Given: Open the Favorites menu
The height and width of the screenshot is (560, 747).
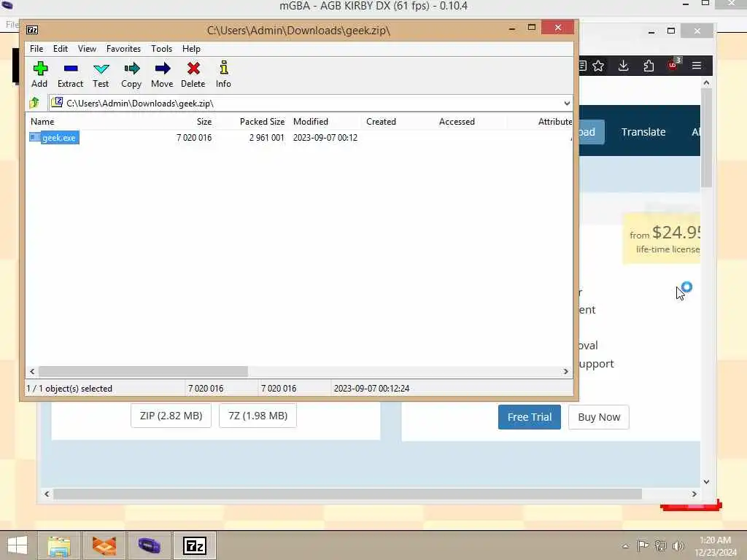Looking at the screenshot, I should [x=123, y=49].
